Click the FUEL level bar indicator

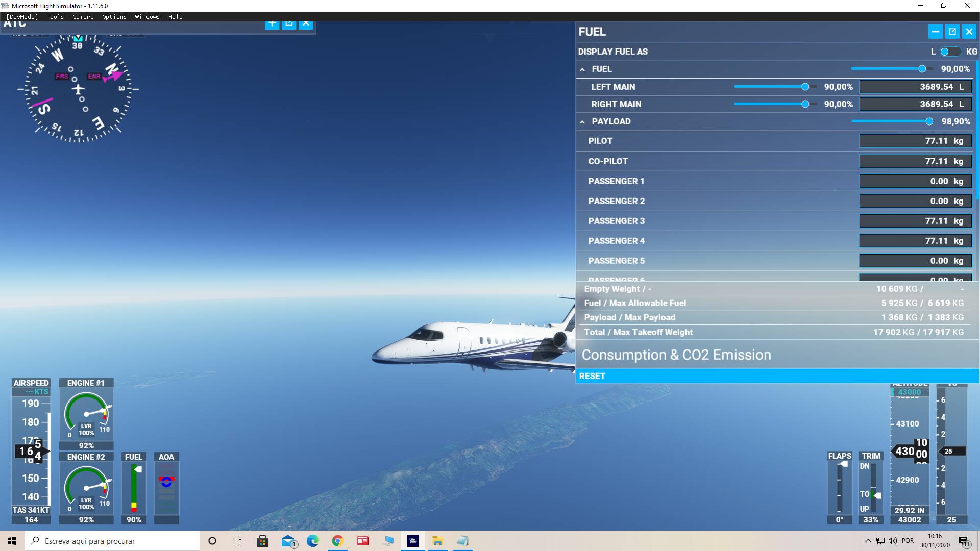134,488
